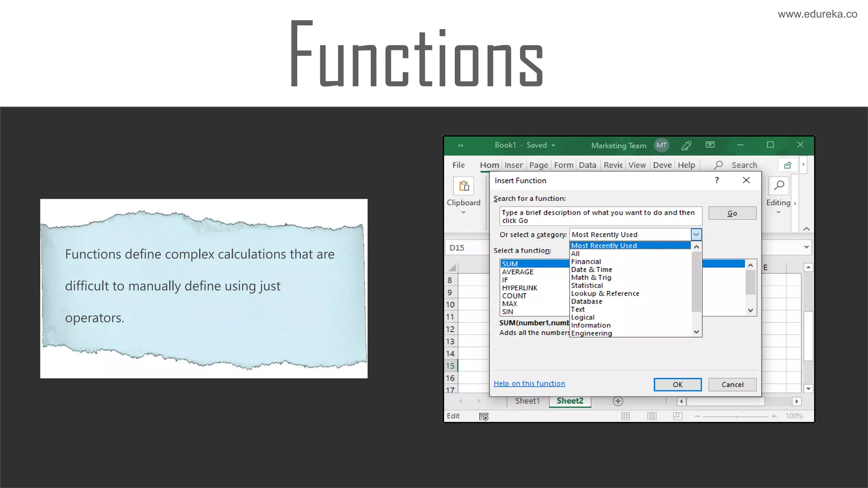Close the Insert Function dialog
The width and height of the screenshot is (868, 488).
coord(746,180)
